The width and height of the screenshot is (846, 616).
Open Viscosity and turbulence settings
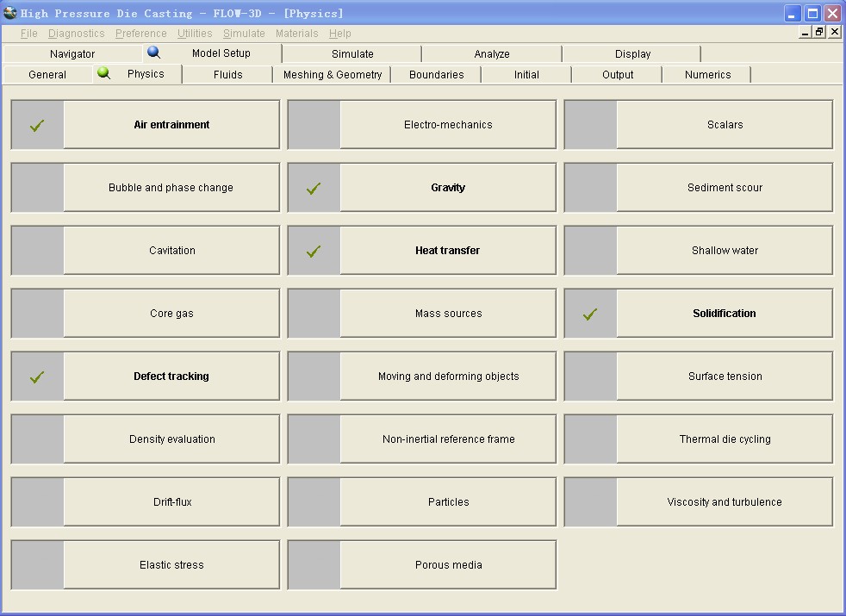[x=724, y=502]
